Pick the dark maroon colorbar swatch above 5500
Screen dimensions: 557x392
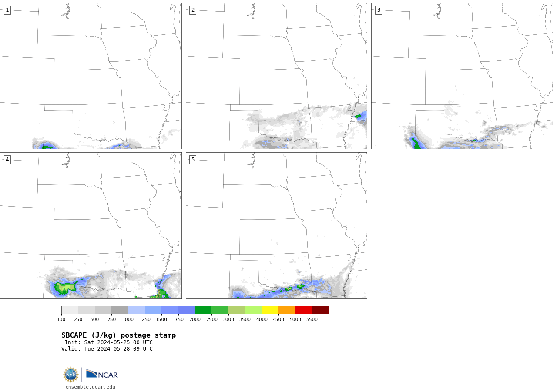point(320,310)
